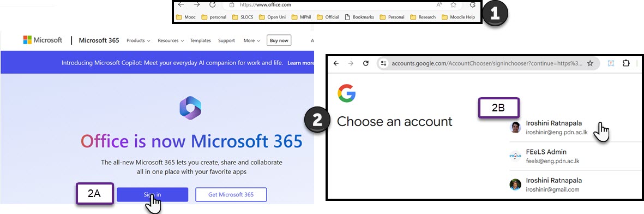The height and width of the screenshot is (214, 644).
Task: Click the 'Office is now Microsoft 365' headline
Action: [191, 141]
